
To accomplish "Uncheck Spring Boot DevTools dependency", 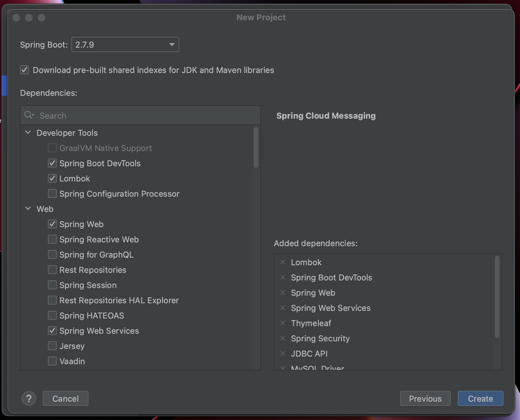I will (x=52, y=163).
